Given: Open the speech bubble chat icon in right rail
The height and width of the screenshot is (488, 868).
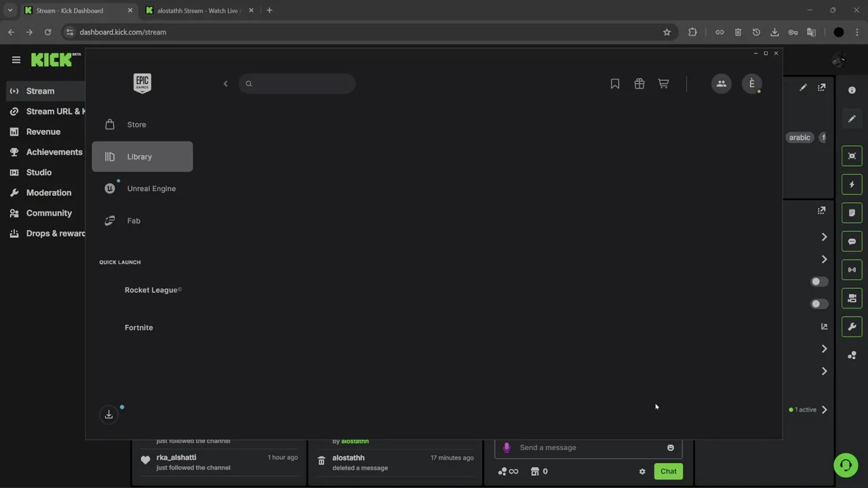Looking at the screenshot, I should [852, 241].
